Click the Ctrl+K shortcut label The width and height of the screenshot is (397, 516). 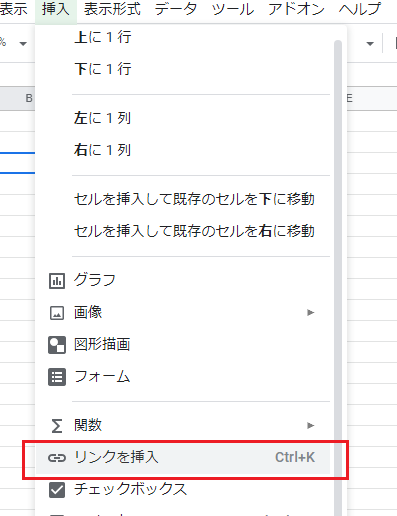(x=295, y=457)
